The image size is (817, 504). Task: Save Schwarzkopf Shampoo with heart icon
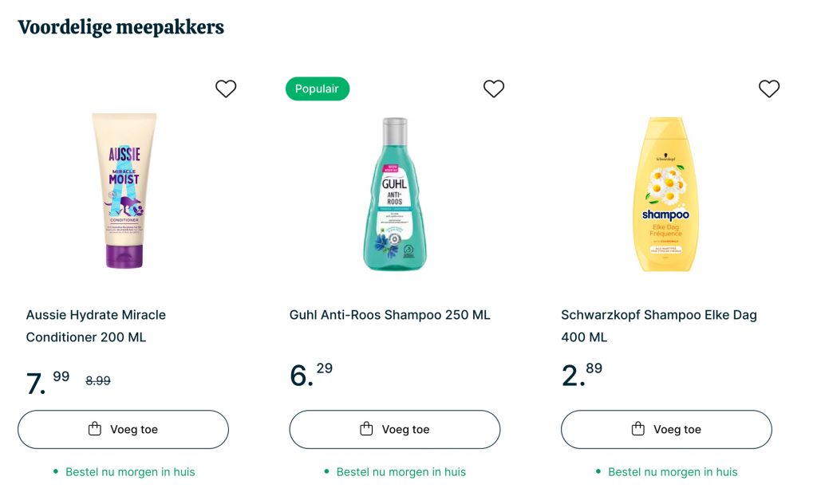(x=768, y=89)
